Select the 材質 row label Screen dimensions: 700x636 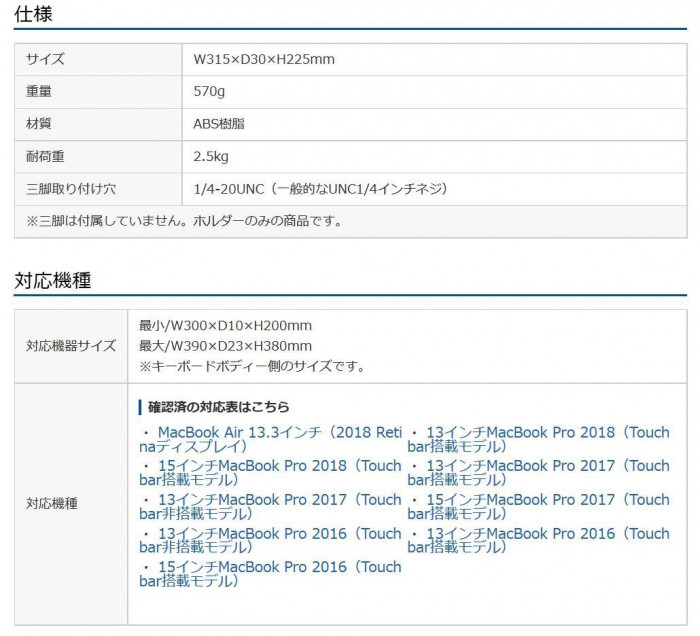tap(39, 124)
